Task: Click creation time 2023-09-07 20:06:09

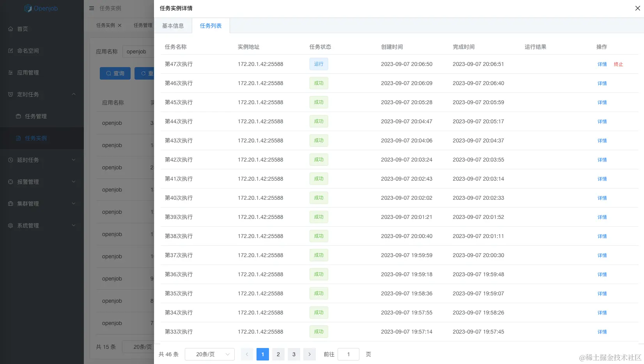Action: click(407, 83)
